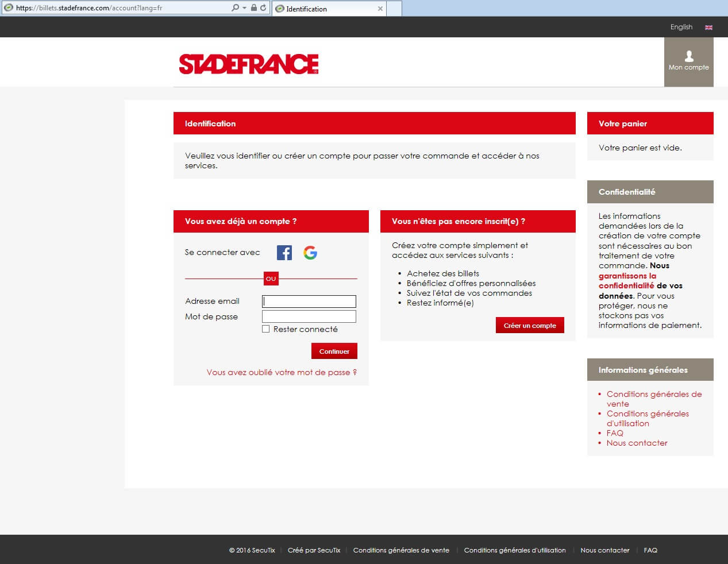Viewport: 728px width, 564px height.
Task: Refresh the page with the reload icon
Action: [263, 8]
